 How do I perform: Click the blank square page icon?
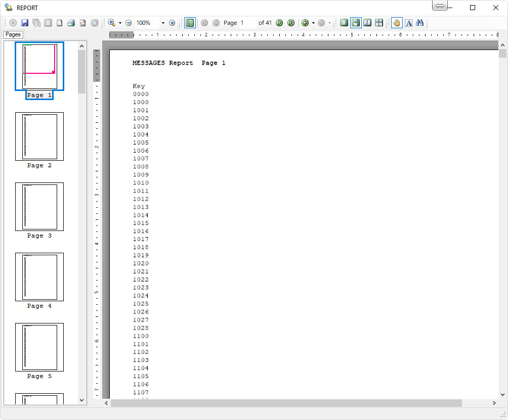pos(48,23)
